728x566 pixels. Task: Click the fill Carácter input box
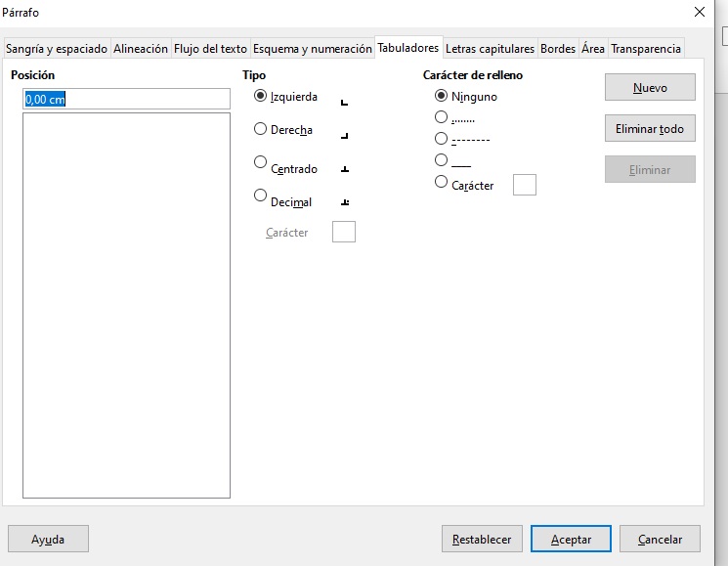(x=524, y=185)
